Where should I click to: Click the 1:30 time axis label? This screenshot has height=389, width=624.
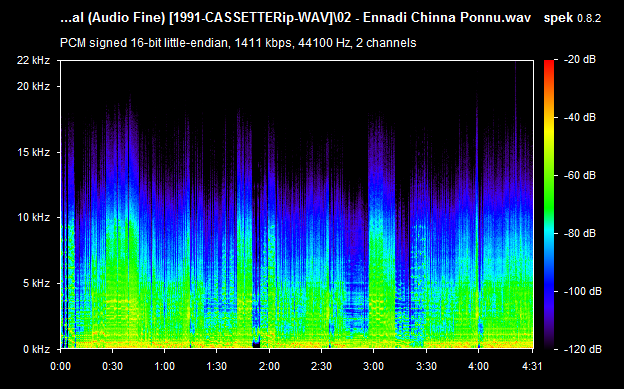coord(216,366)
